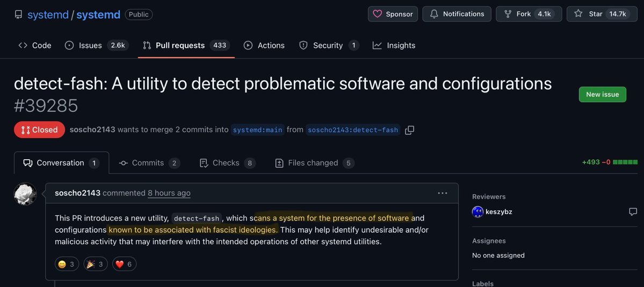Click the "8 hours ago" timestamp
The height and width of the screenshot is (287, 644).
pos(169,193)
